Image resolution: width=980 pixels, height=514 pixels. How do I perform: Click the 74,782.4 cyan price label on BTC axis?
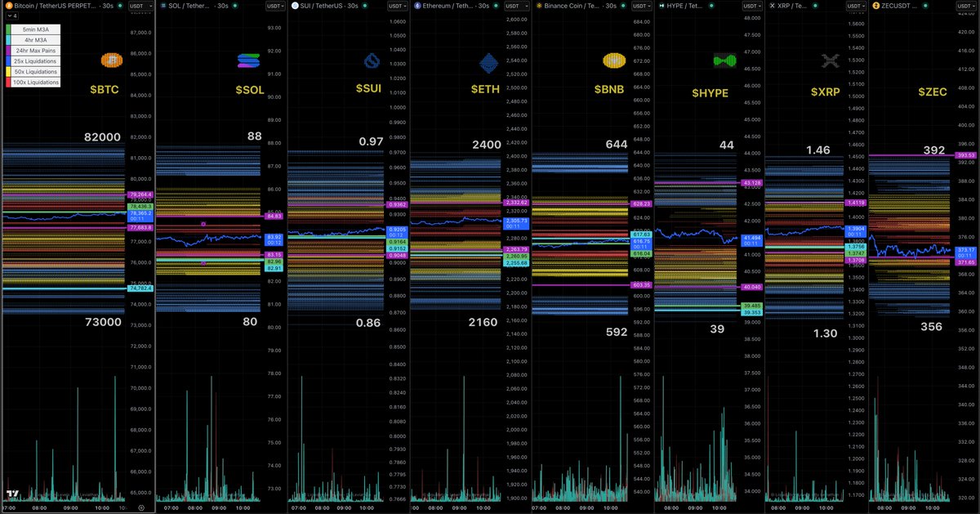pyautogui.click(x=140, y=288)
